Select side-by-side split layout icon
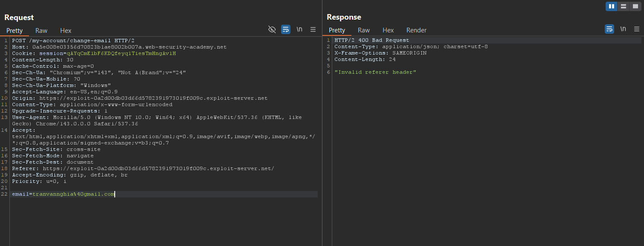The height and width of the screenshot is (246, 644). (612, 6)
